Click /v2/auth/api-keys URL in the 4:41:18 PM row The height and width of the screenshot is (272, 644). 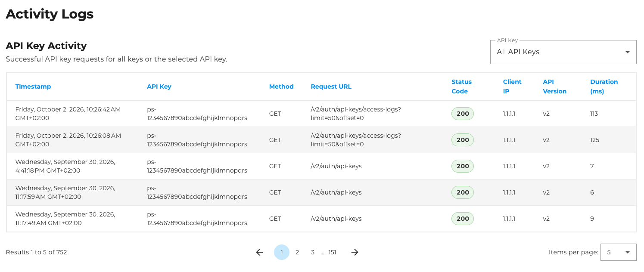pos(336,166)
